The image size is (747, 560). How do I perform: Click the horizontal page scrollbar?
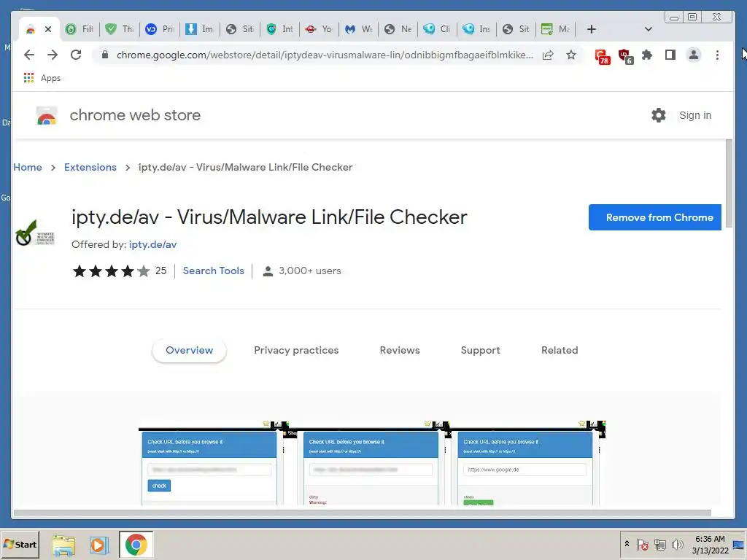coord(362,513)
